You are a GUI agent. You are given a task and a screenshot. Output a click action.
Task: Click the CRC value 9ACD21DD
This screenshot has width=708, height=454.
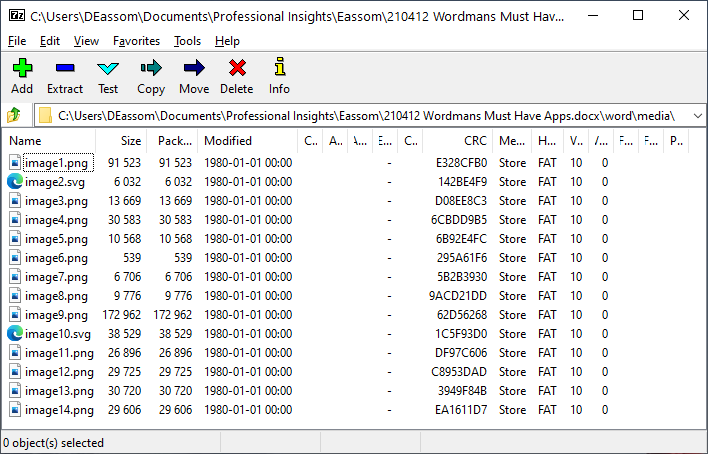tap(458, 295)
